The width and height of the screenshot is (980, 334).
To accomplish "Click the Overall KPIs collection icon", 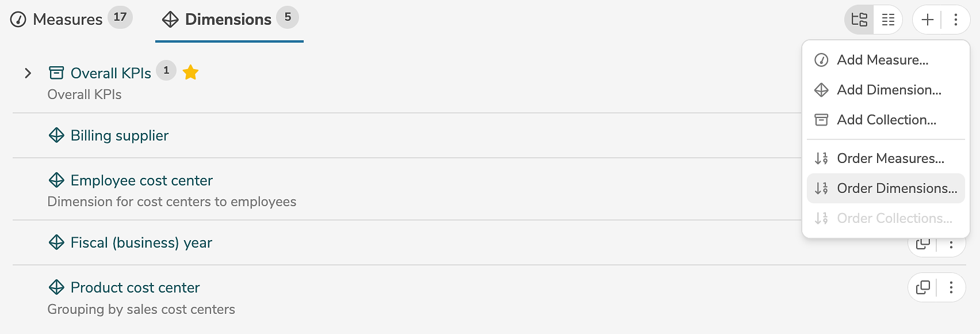I will click(x=56, y=73).
